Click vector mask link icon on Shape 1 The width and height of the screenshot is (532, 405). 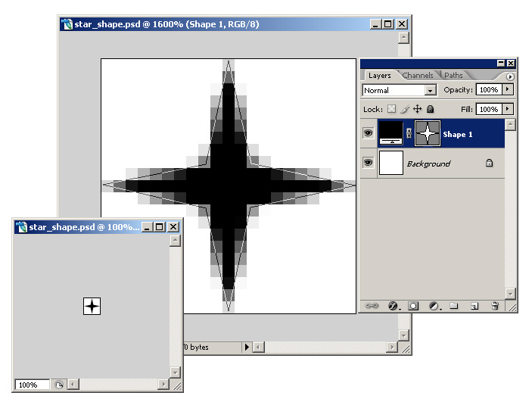pyautogui.click(x=409, y=133)
